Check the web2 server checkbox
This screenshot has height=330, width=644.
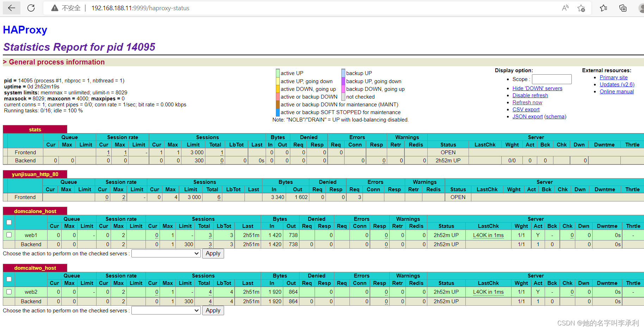(x=9, y=292)
